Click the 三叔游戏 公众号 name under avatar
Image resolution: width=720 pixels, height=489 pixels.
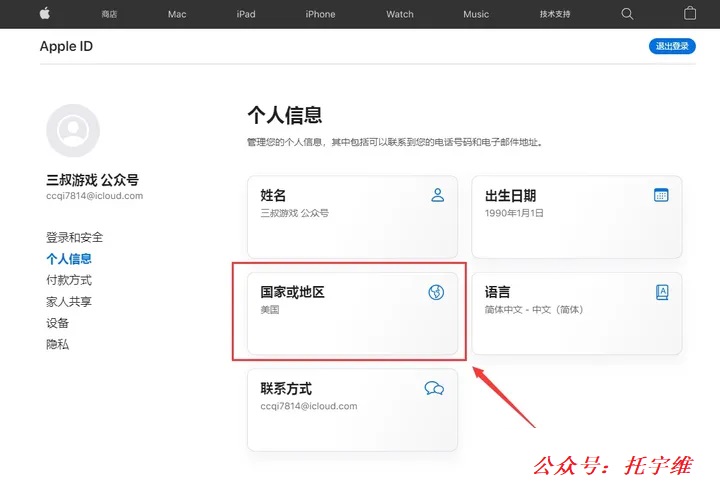coord(92,180)
